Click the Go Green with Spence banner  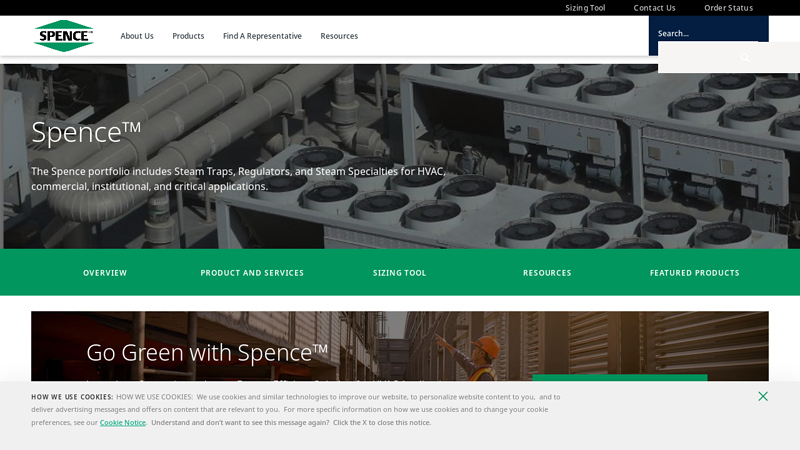(399, 347)
